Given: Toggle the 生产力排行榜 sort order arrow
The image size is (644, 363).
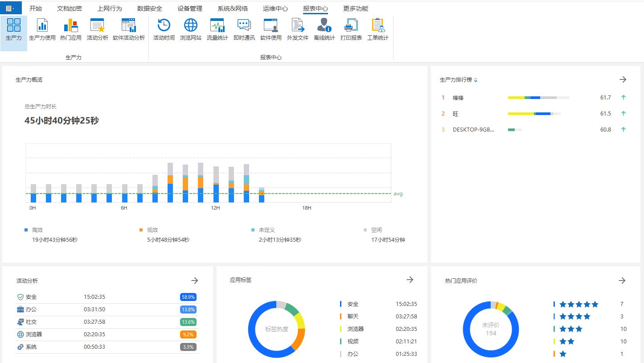Looking at the screenshot, I should click(x=476, y=80).
